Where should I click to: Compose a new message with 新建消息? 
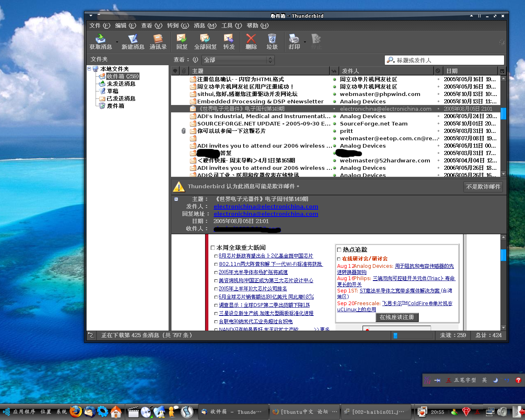133,41
